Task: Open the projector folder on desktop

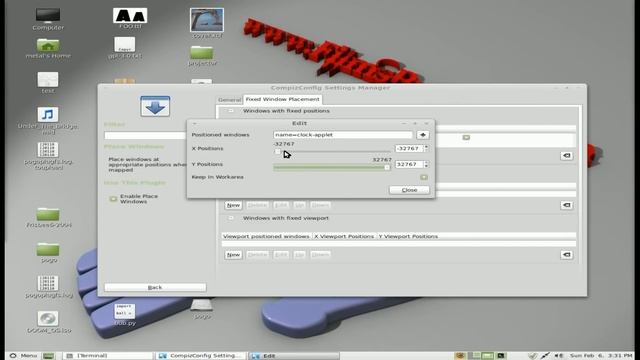Action: coord(202,53)
